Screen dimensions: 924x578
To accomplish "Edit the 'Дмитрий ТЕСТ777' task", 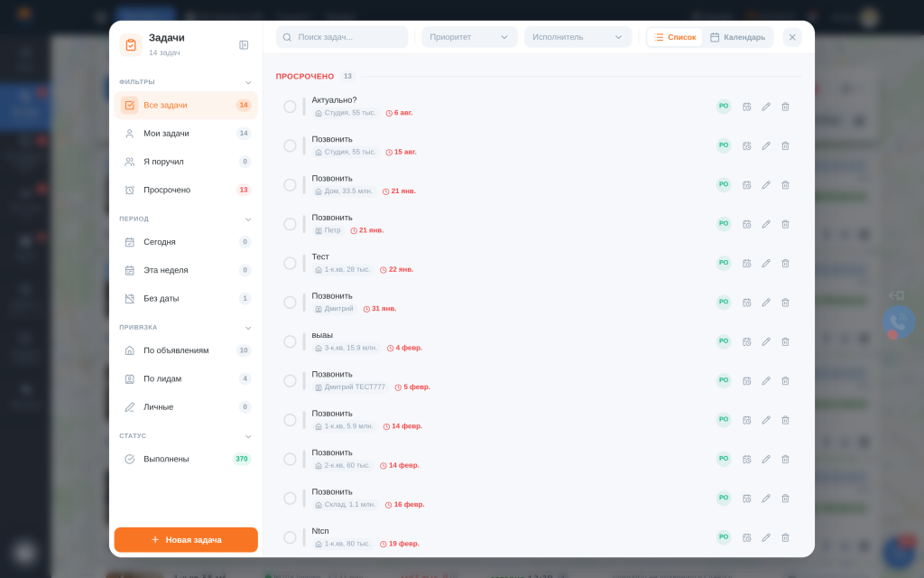I will (x=766, y=381).
